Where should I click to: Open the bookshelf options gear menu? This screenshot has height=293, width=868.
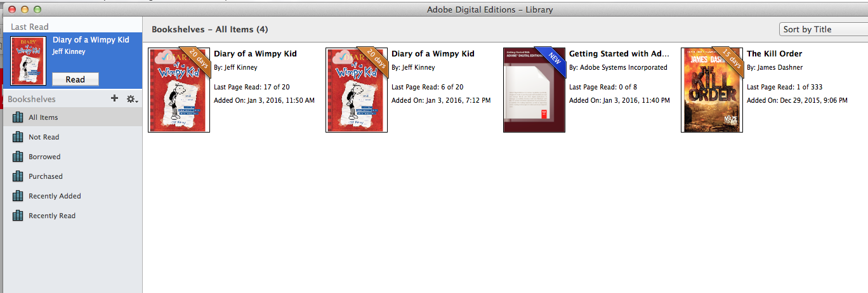[132, 99]
